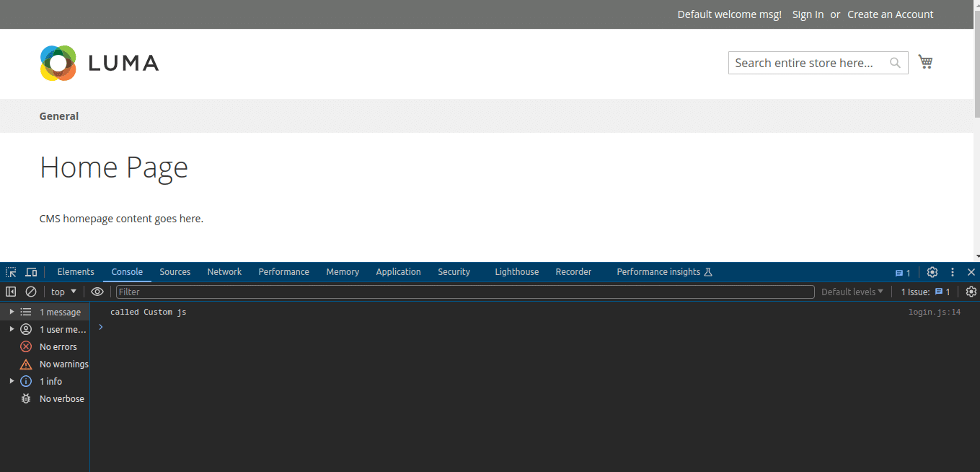Viewport: 980px width, 472px height.
Task: Select the No errors filter in sidebar
Action: [x=58, y=346]
